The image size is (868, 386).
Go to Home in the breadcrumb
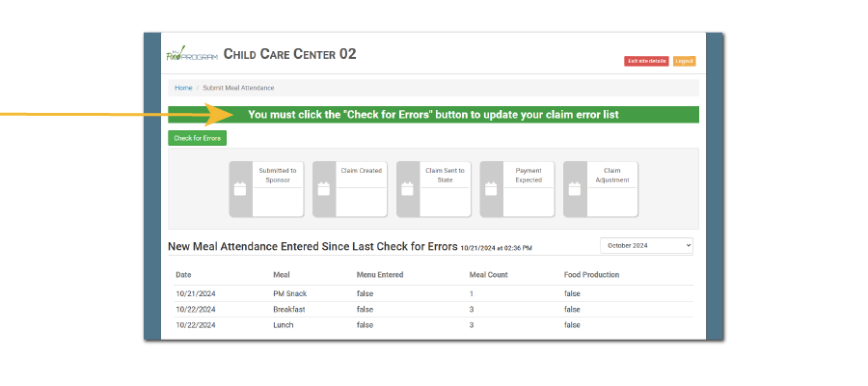pos(183,88)
